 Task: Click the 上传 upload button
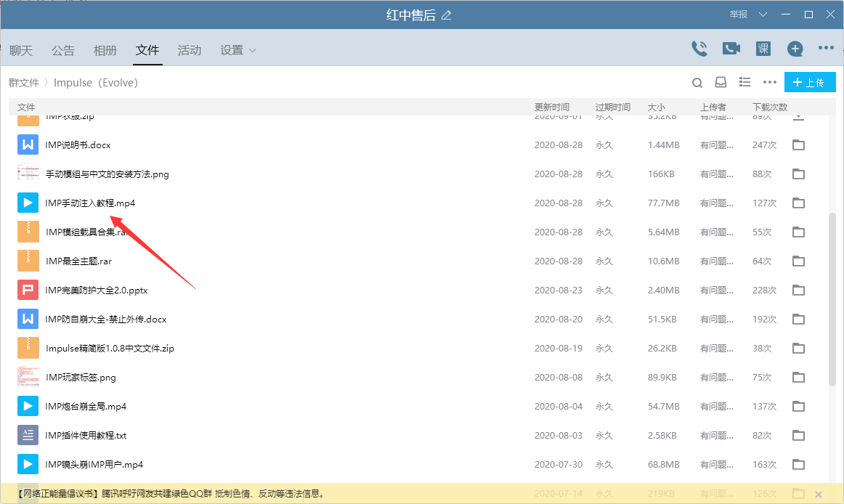810,82
